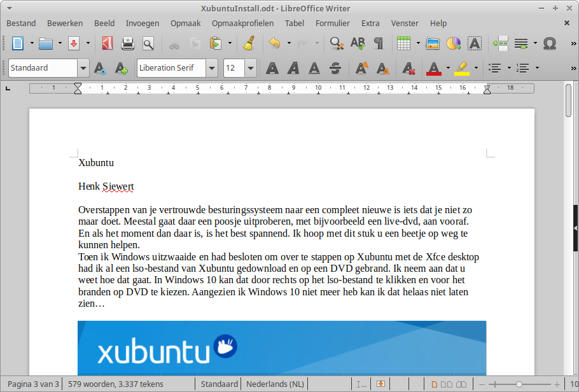Insert a chart using the pie icon
The height and width of the screenshot is (392, 579).
[454, 44]
